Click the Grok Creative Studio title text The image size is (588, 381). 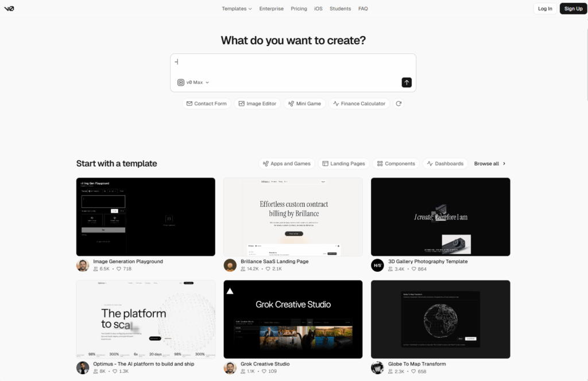tap(265, 364)
